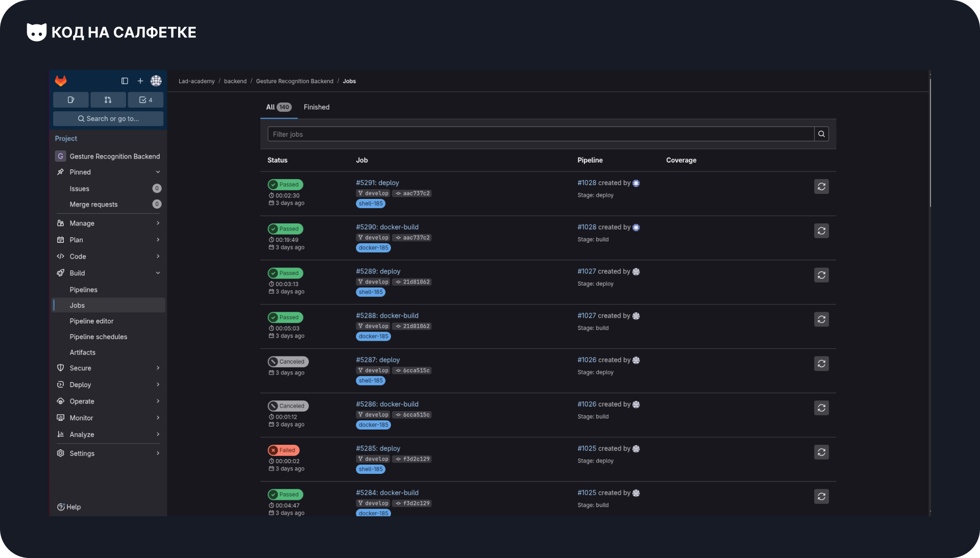Retry job #5291 deploy
Screen dimensions: 980x558
coord(821,187)
